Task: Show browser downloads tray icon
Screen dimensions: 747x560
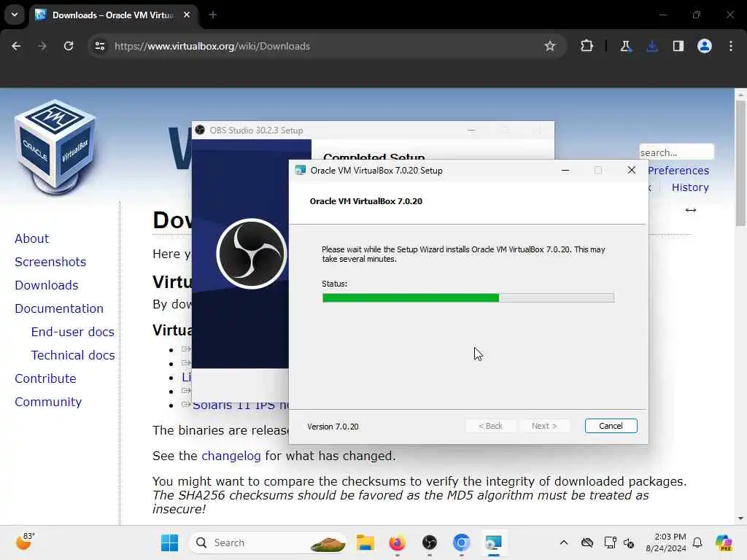Action: (652, 46)
